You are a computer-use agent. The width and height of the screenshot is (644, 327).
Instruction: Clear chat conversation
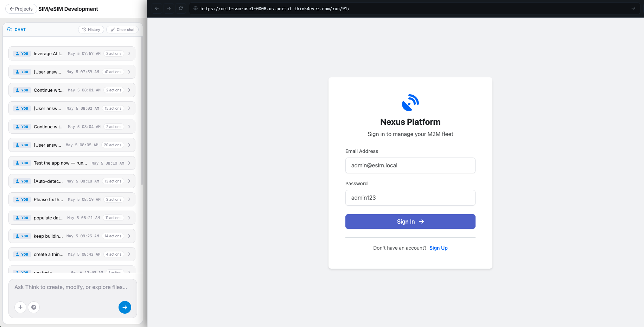coord(122,30)
